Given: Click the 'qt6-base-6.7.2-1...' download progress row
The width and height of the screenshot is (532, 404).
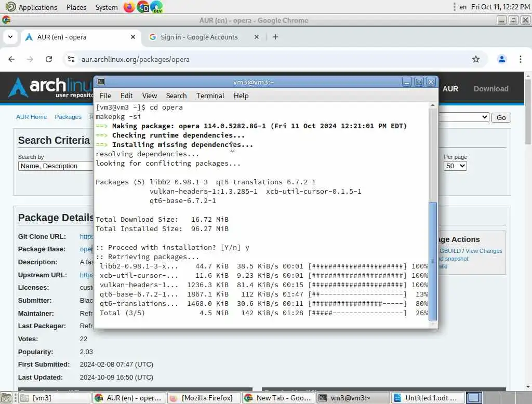Looking at the screenshot, I should [x=263, y=294].
